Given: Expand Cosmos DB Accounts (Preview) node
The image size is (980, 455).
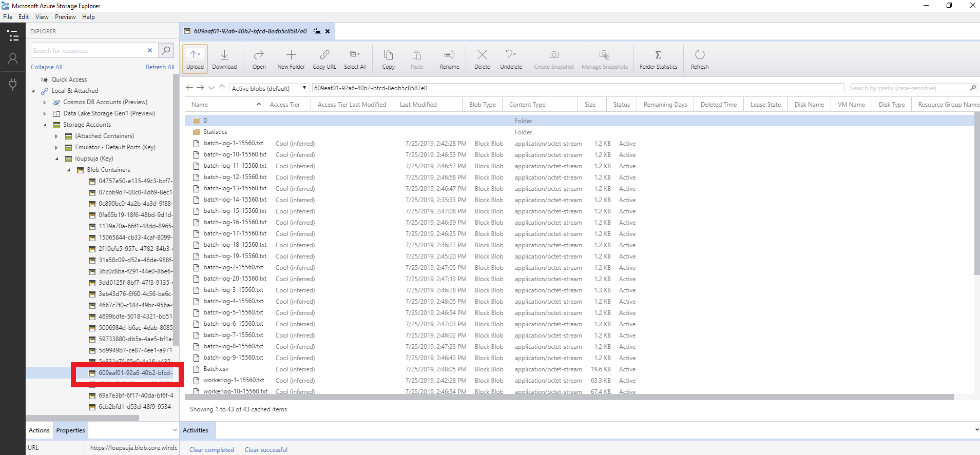Looking at the screenshot, I should [x=45, y=102].
